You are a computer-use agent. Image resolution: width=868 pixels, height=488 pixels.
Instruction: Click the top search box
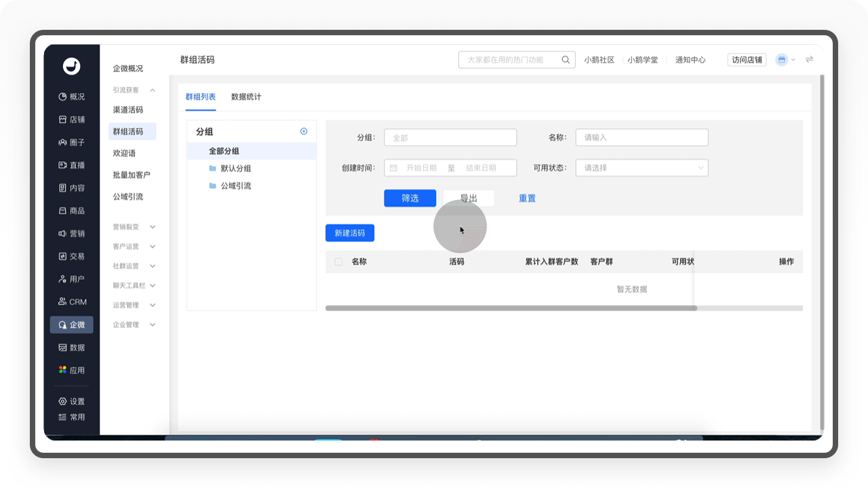(517, 60)
